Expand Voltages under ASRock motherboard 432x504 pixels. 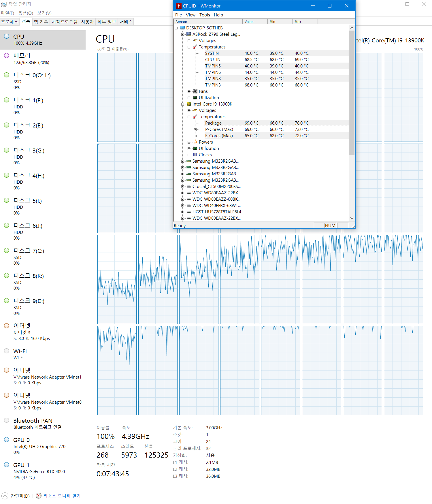tap(189, 41)
